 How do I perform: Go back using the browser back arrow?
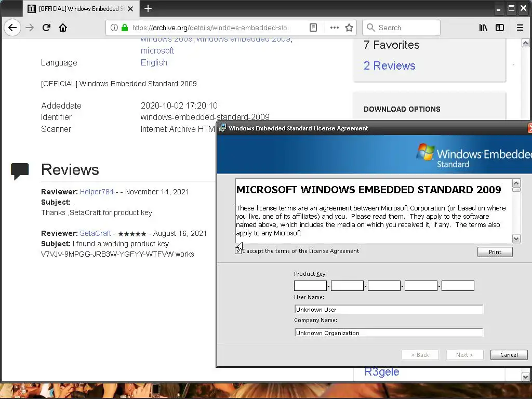click(x=12, y=28)
